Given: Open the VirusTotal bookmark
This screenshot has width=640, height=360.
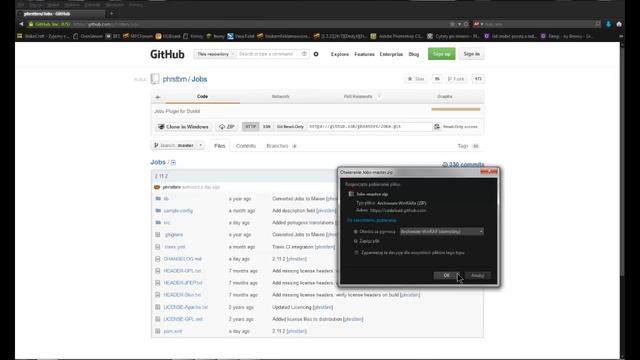Looking at the screenshot, I should tap(241, 36).
